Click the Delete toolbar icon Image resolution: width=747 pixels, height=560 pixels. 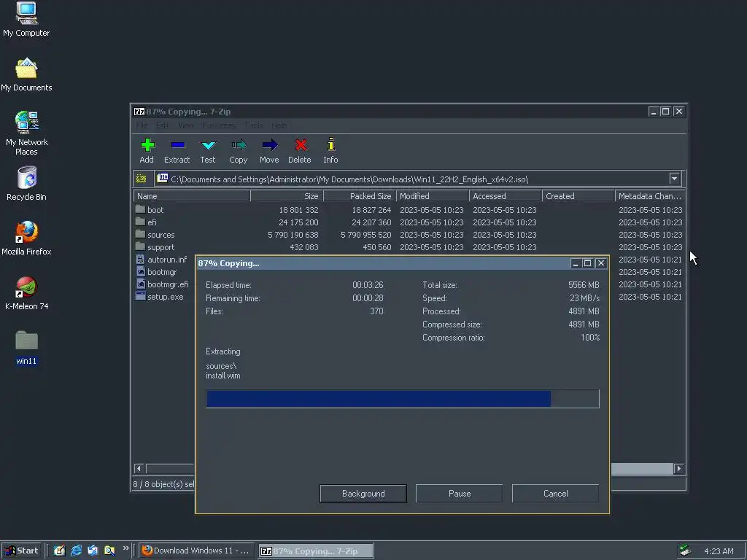point(300,150)
